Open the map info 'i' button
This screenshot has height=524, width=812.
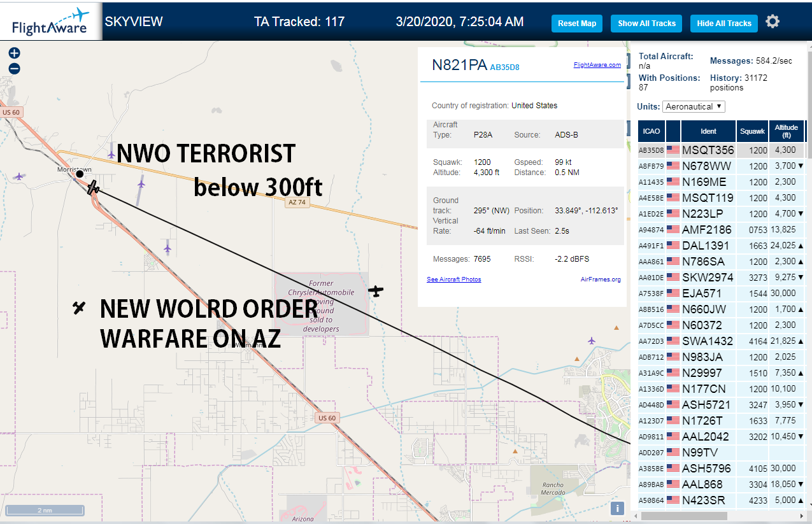[x=616, y=508]
